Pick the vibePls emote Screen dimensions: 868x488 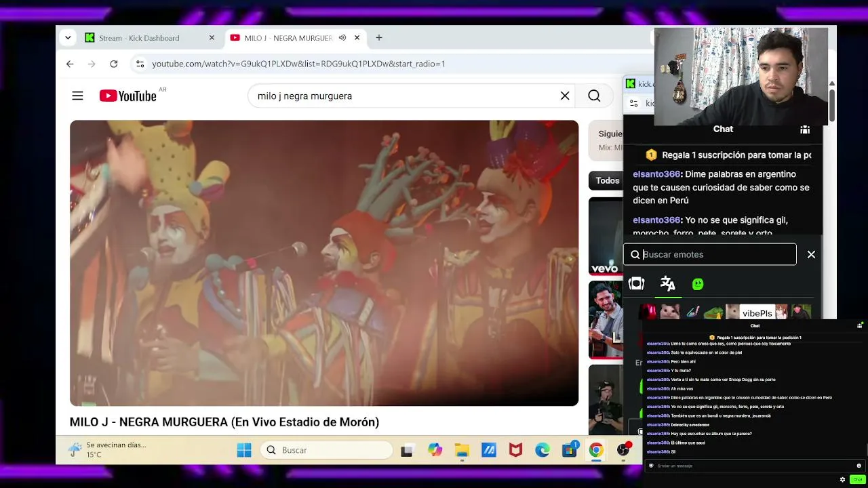(757, 312)
